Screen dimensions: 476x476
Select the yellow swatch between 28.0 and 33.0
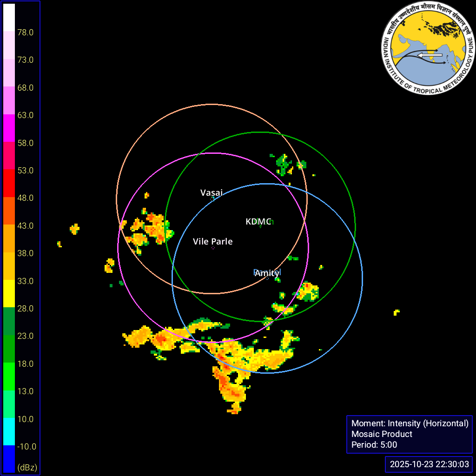[x=9, y=294]
